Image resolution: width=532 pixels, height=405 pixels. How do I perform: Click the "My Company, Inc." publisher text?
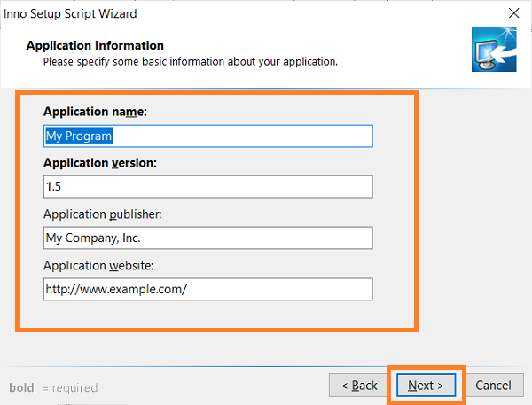pos(93,238)
